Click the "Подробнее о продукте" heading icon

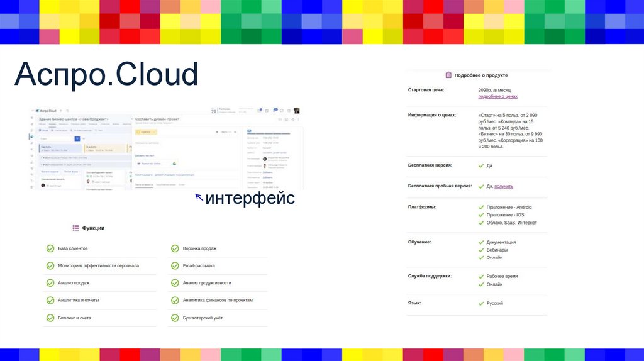pos(448,75)
